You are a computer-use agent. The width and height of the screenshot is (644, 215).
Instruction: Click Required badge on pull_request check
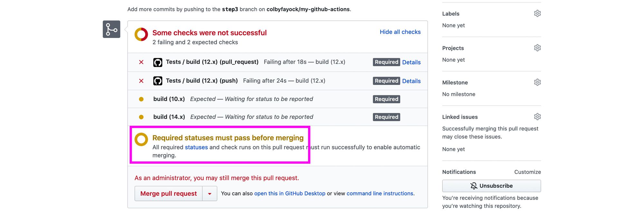click(386, 62)
